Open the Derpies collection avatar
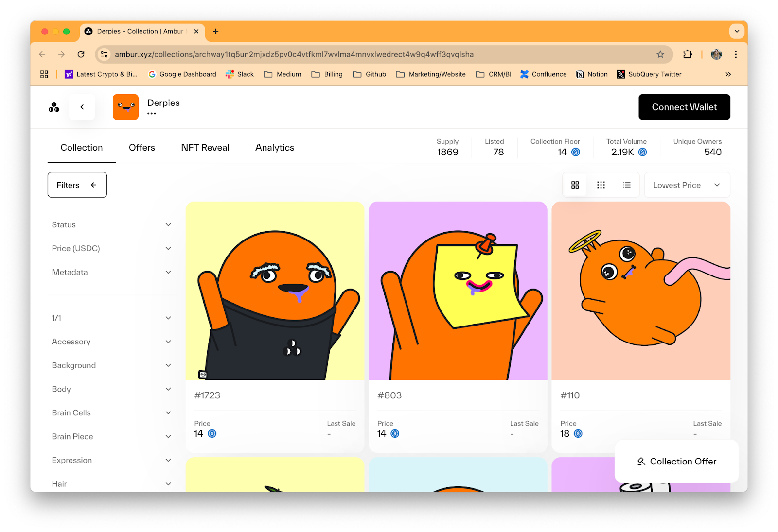Screen dimensions: 778x532 tap(125, 107)
